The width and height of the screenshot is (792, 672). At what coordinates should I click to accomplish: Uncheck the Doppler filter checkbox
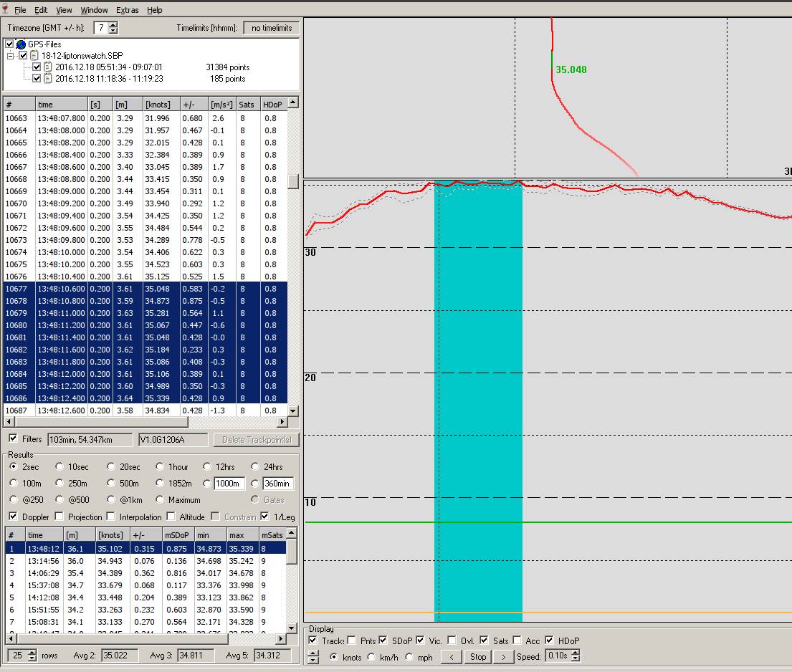pos(13,517)
